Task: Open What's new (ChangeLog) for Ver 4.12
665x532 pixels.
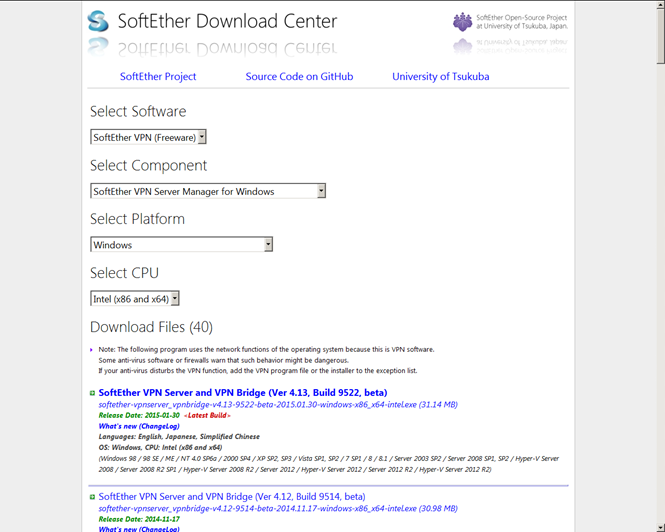Action: coord(139,529)
